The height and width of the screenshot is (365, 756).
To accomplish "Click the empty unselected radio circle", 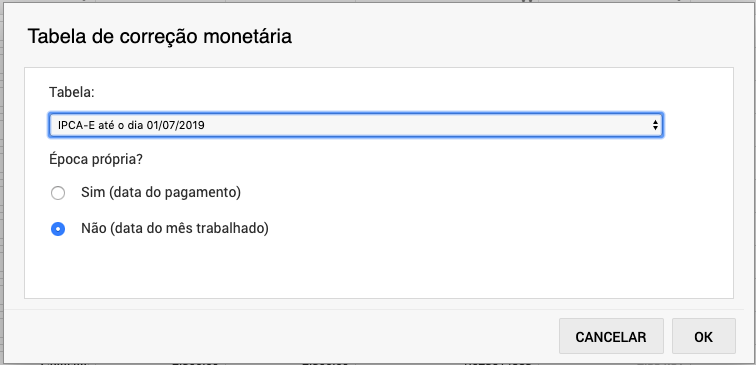I will (58, 193).
